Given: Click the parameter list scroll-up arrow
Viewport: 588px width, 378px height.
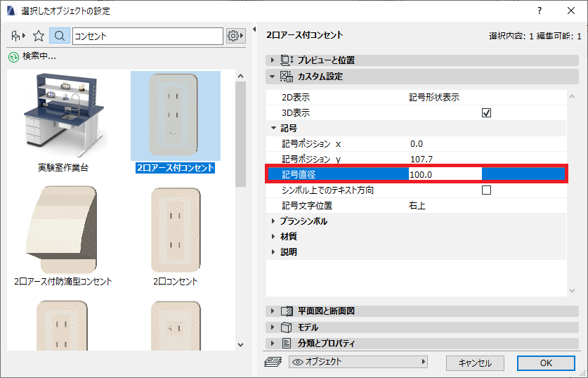Looking at the screenshot, I should point(573,97).
